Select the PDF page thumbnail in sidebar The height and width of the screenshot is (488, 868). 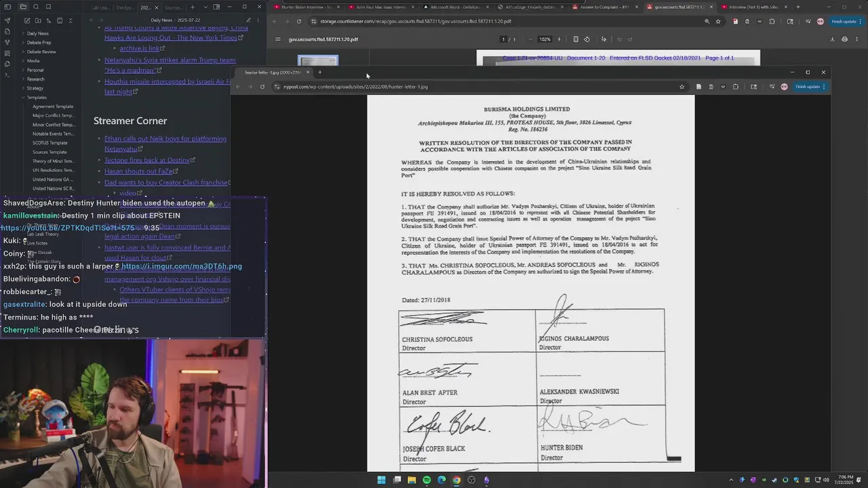317,61
